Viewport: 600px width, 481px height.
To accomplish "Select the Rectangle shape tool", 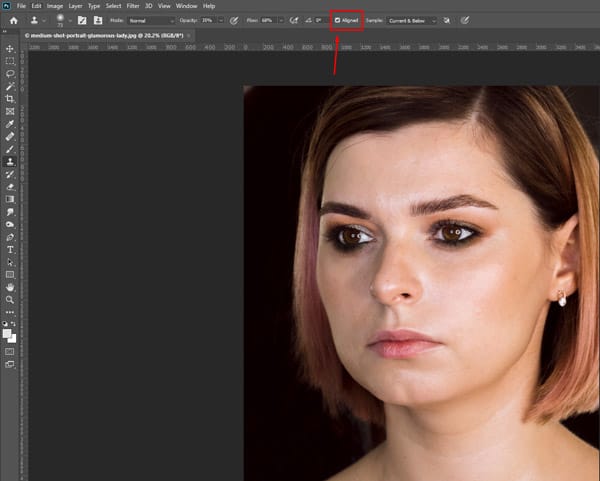I will 10,275.
